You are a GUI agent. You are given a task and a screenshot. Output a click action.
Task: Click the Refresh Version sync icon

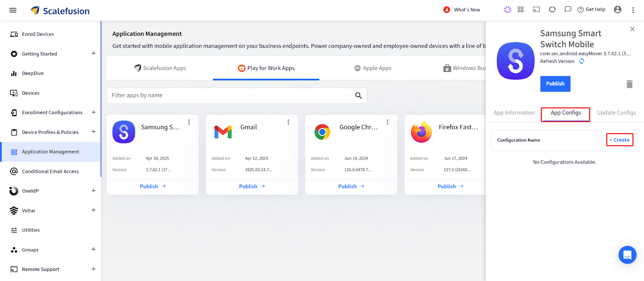(x=582, y=62)
